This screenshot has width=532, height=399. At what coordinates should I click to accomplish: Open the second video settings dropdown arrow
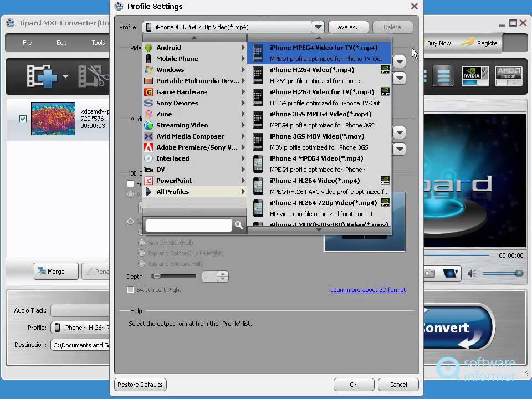click(x=400, y=78)
